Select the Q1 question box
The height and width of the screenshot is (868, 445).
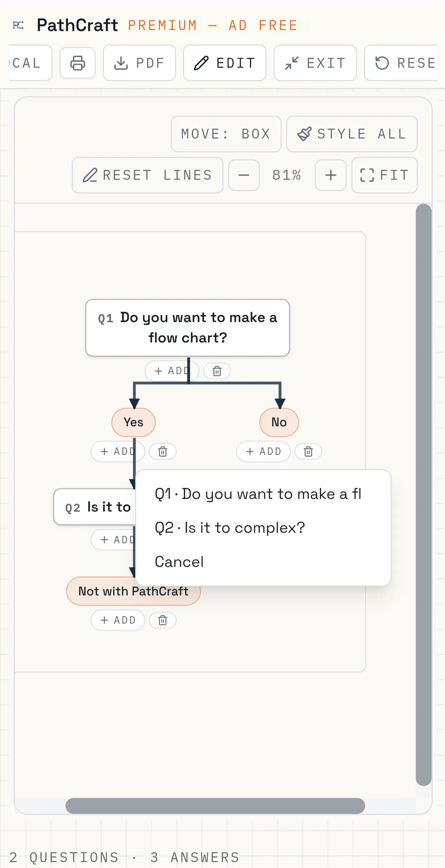188,328
